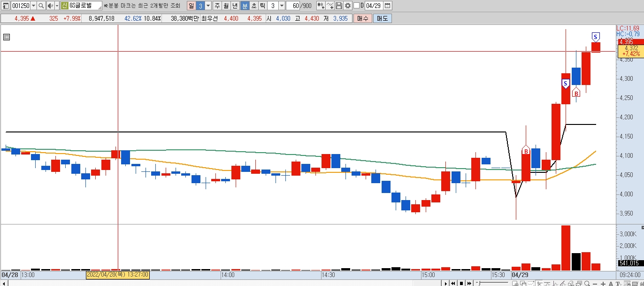Click the minus zoom-out icon in bottom bar

click(x=595, y=283)
